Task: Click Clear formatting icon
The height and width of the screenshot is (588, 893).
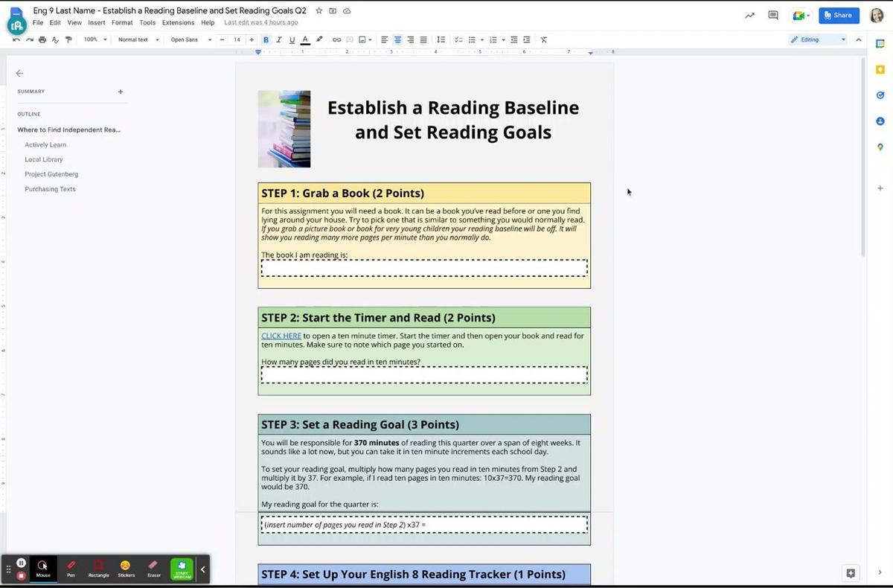Action: click(x=543, y=39)
